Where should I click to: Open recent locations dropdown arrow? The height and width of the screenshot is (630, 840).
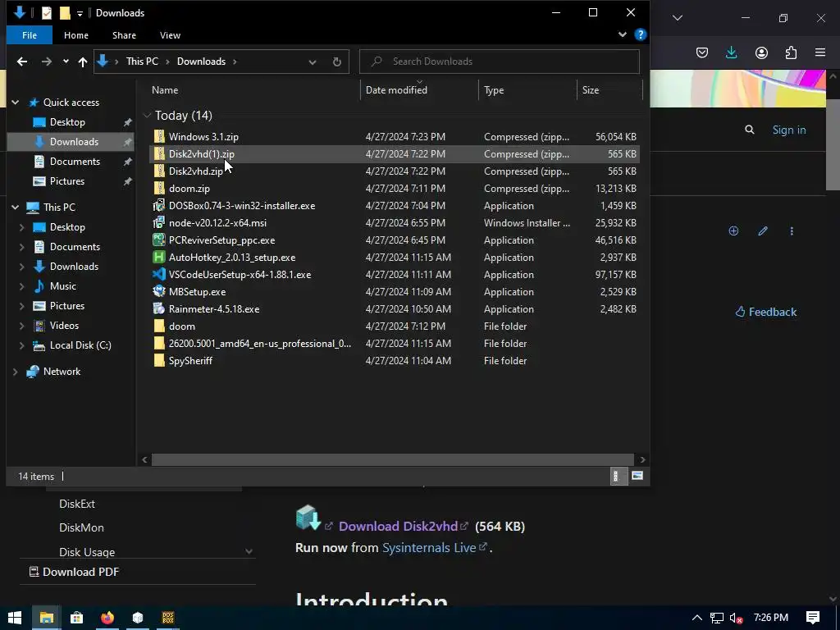coord(66,62)
